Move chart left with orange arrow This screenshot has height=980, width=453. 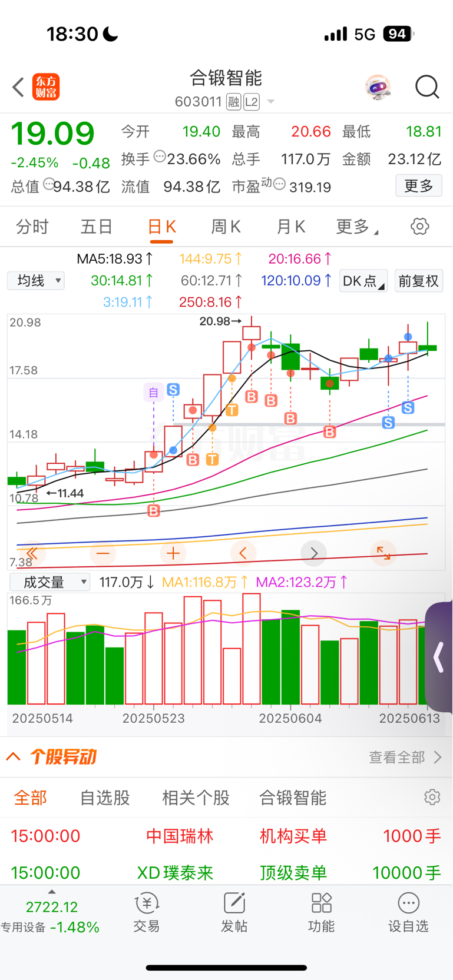tap(243, 553)
